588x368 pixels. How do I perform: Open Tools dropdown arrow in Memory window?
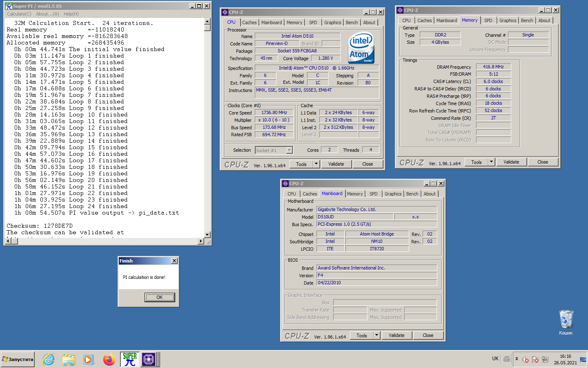(491, 162)
